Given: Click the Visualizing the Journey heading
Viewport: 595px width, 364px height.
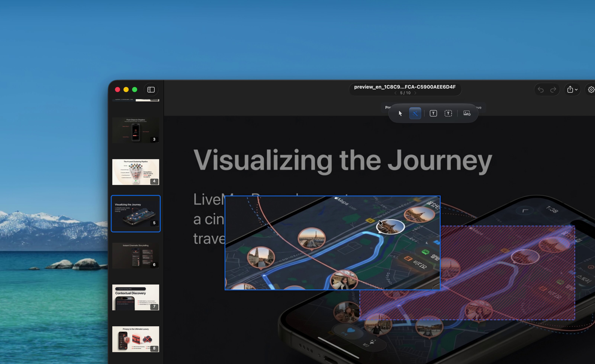Looking at the screenshot, I should [343, 160].
